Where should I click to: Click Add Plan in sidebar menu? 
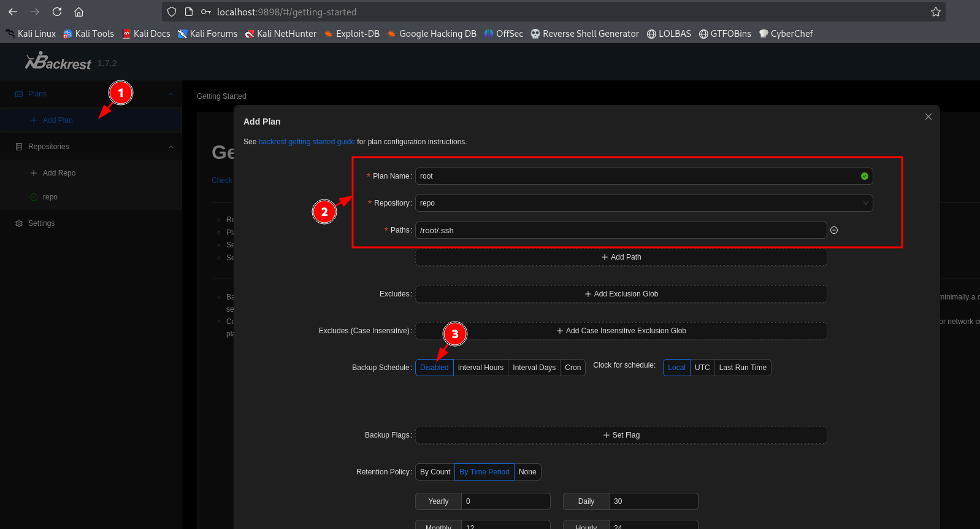pos(58,120)
